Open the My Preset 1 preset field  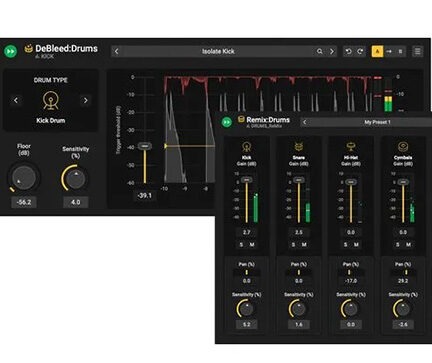377,122
